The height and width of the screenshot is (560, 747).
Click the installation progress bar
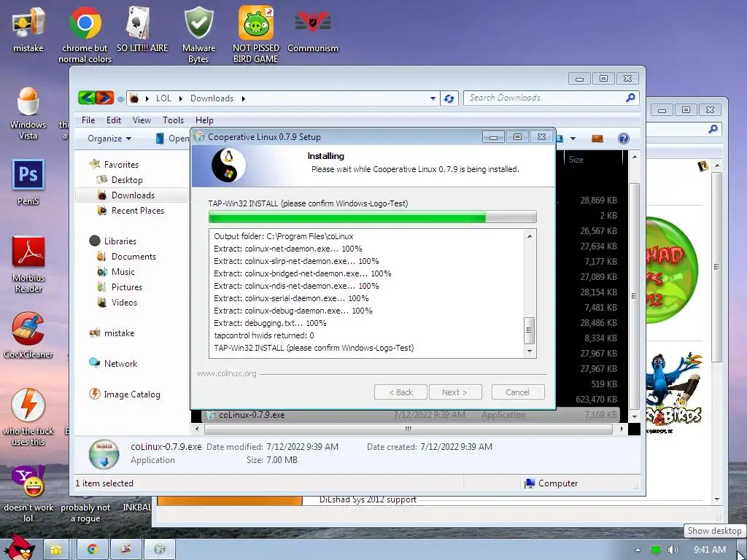[x=373, y=217]
